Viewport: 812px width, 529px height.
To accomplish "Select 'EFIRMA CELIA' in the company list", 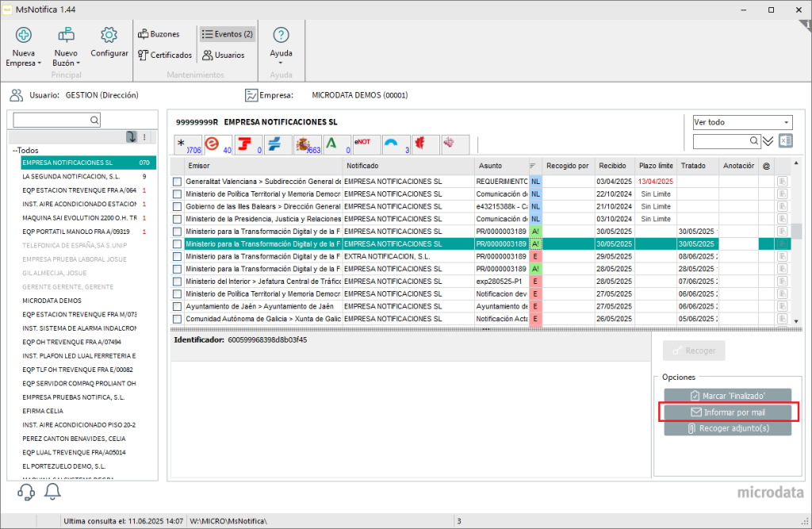I will pos(43,411).
